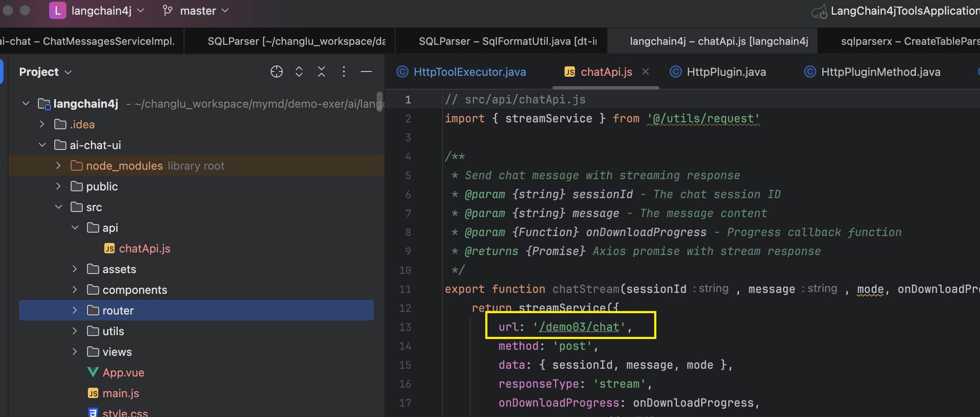Click the '@/utils/request' import path
The height and width of the screenshot is (417, 980).
tap(703, 118)
